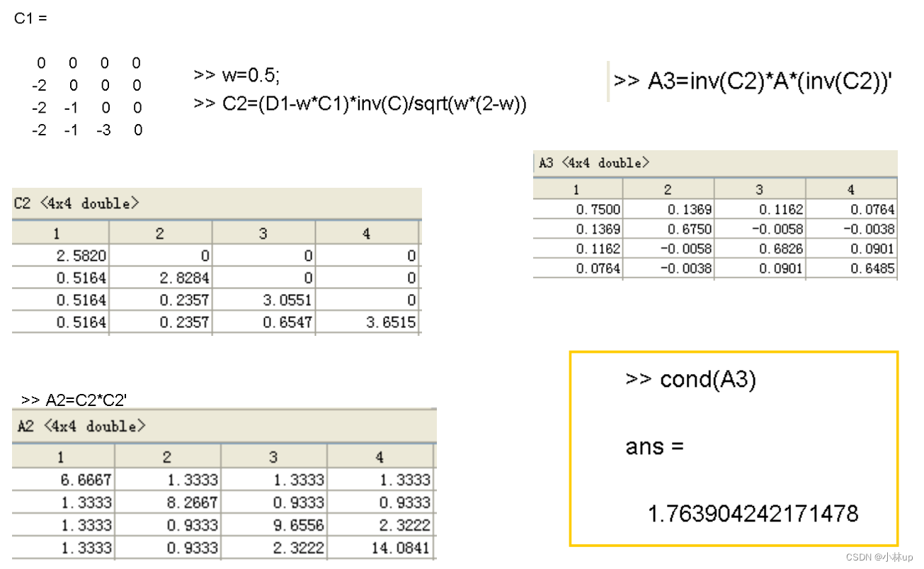Image resolution: width=924 pixels, height=569 pixels.
Task: Select the result value 1.763904242171478
Action: 753,513
